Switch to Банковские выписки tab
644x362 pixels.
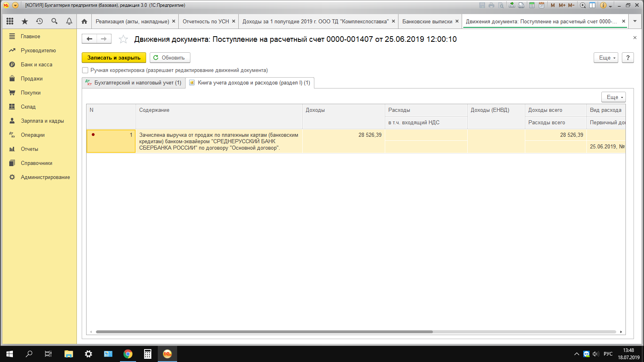427,21
